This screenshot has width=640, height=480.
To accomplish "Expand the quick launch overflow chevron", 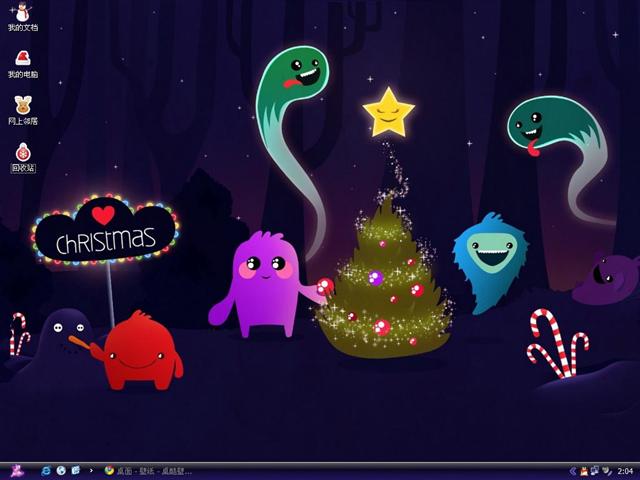I will point(91,471).
